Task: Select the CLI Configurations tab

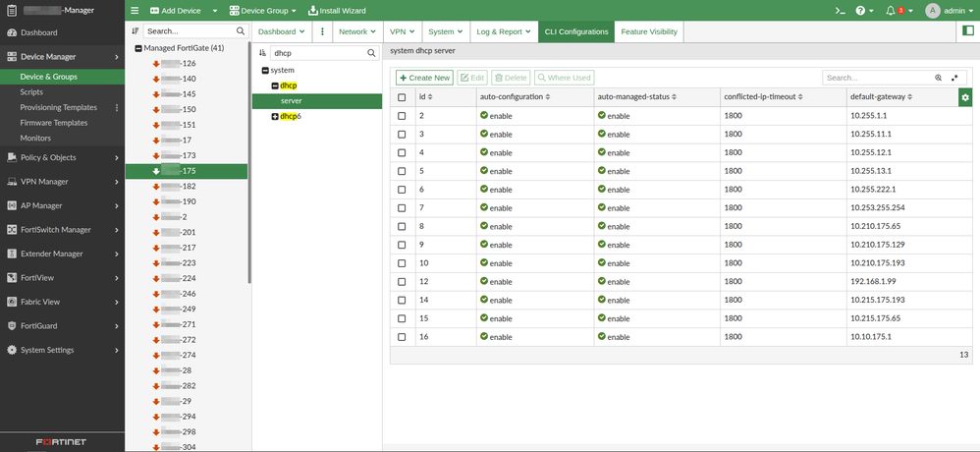Action: pos(576,31)
